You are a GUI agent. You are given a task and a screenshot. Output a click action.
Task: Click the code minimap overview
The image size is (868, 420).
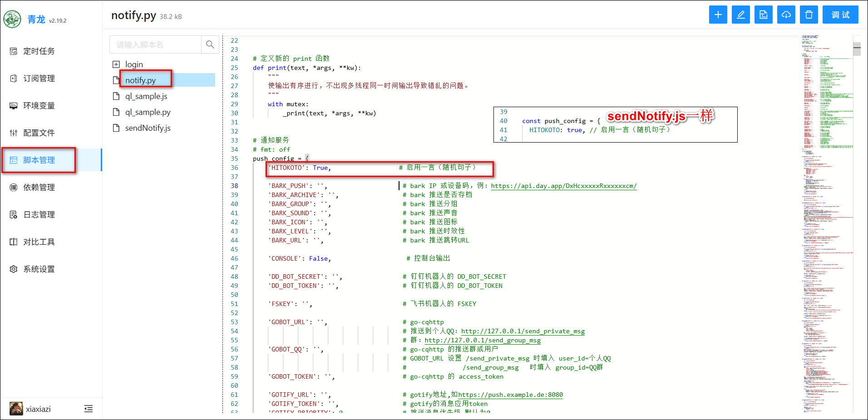click(826, 182)
